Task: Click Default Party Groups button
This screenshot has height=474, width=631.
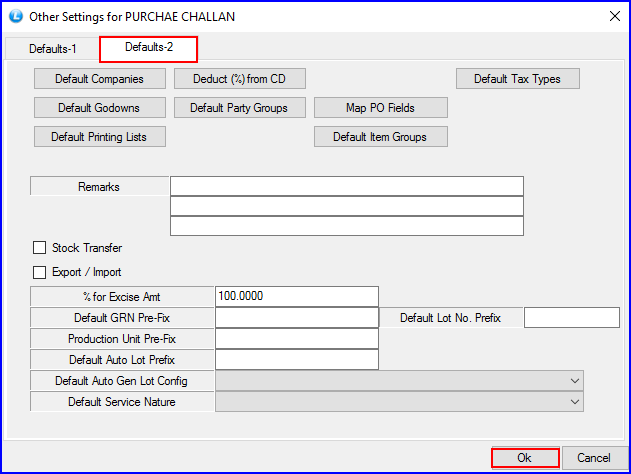Action: click(x=239, y=108)
